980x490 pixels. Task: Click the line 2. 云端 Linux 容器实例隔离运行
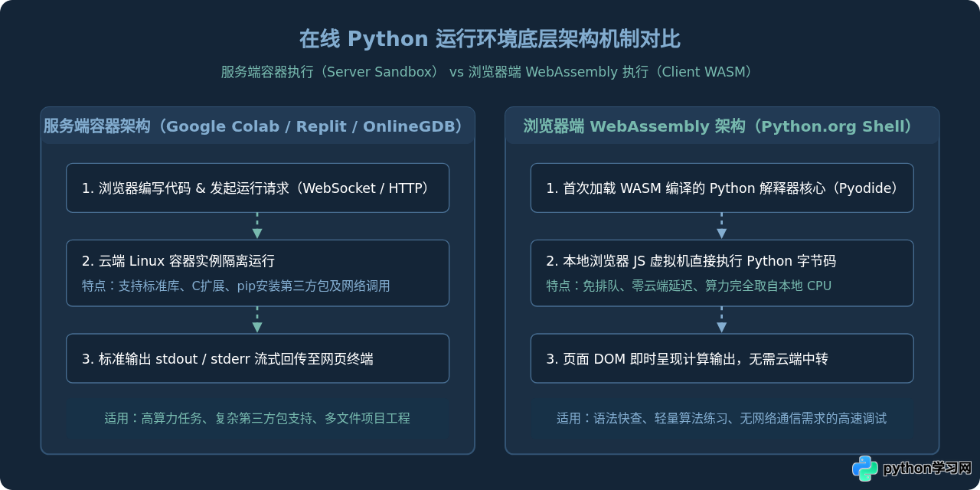pyautogui.click(x=178, y=261)
